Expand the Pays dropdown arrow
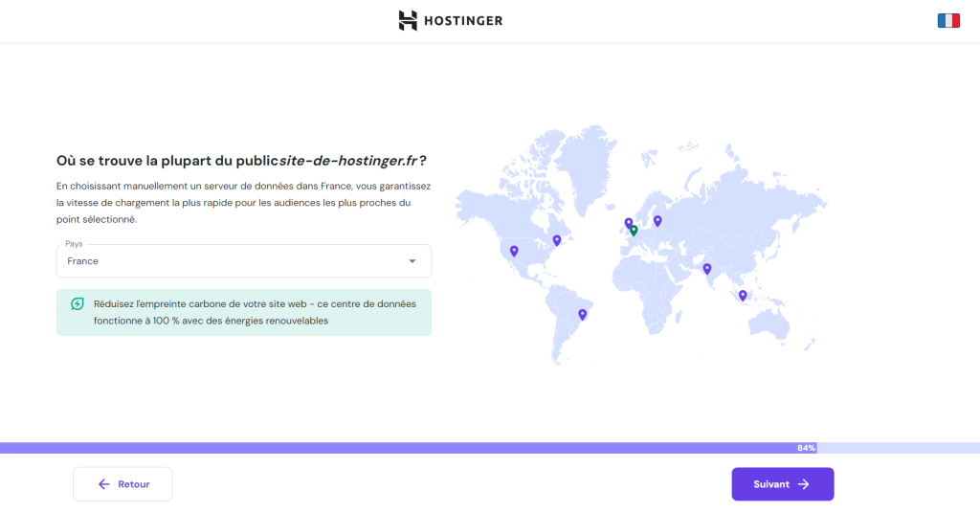The height and width of the screenshot is (512, 980). 412,261
